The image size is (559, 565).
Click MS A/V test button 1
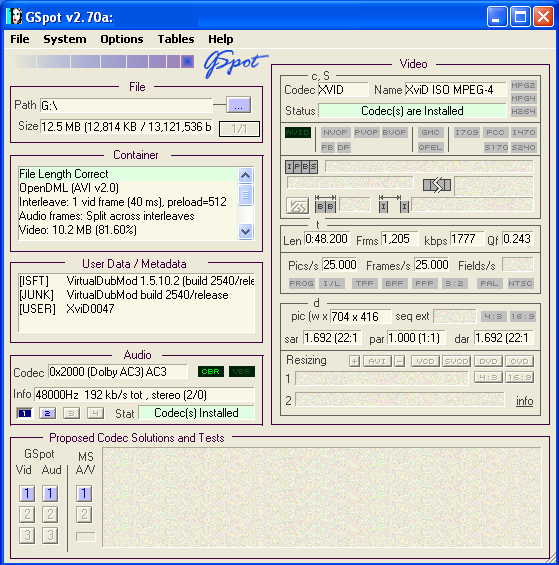[84, 493]
